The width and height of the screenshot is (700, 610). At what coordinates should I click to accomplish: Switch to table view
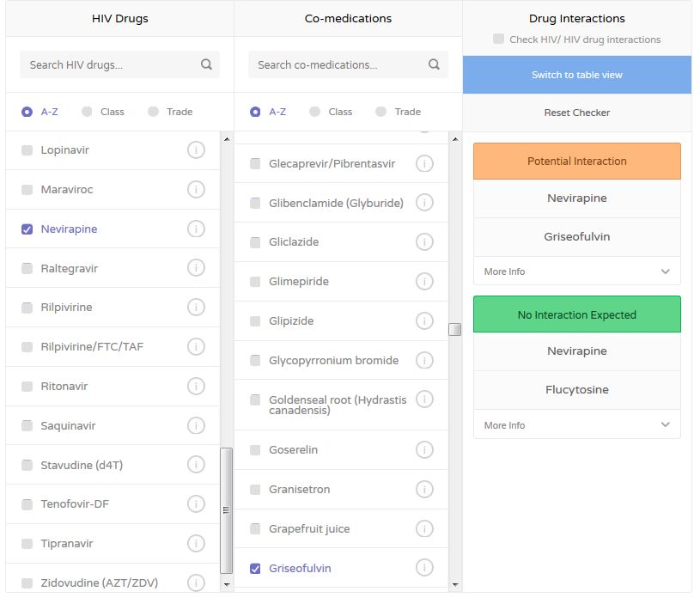coord(577,75)
